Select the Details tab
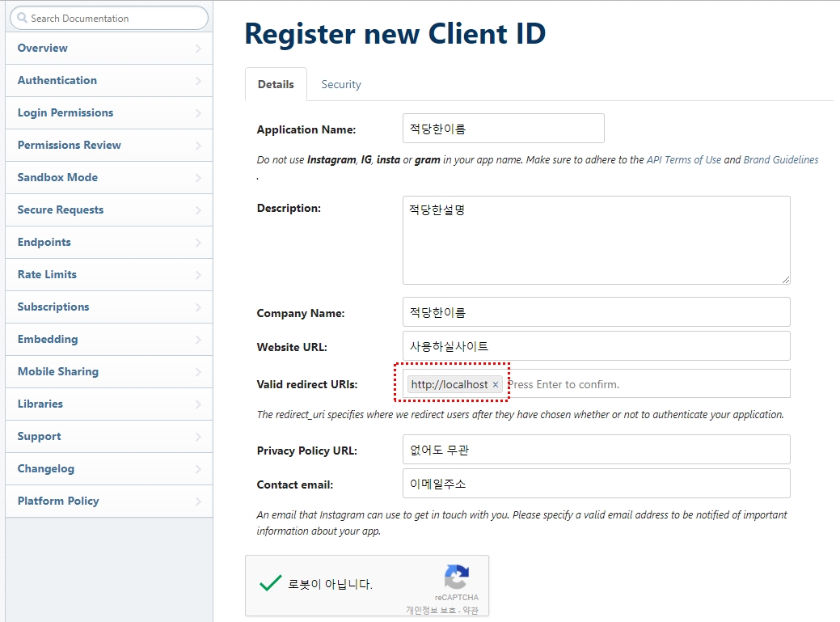 pyautogui.click(x=276, y=84)
